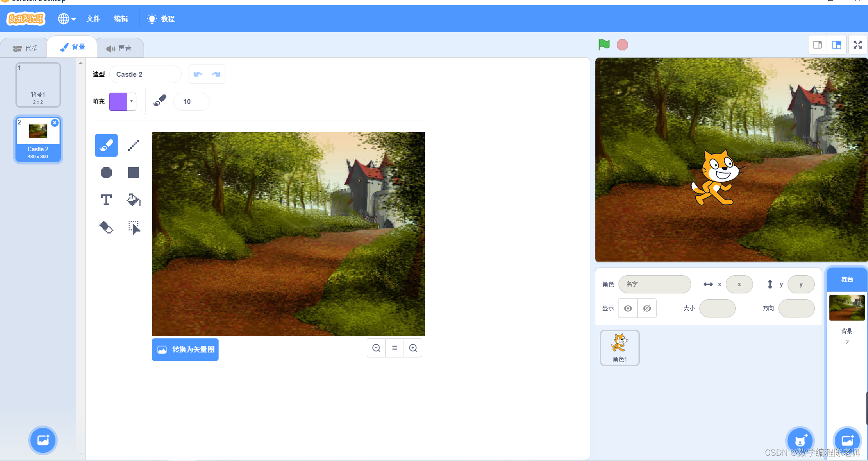This screenshot has width=868, height=461.
Task: Hide the sprite with crossed-eye icon
Action: click(x=647, y=308)
